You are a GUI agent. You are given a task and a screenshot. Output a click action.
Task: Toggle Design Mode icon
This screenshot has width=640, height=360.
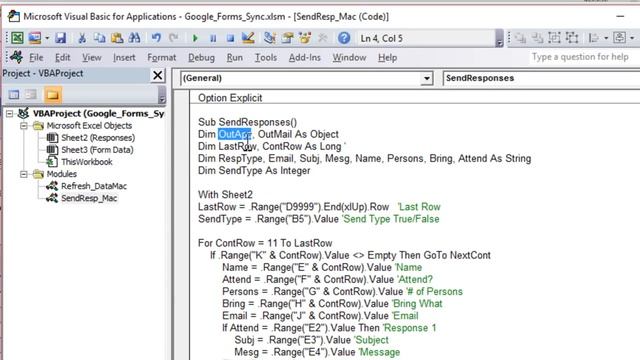click(x=248, y=38)
